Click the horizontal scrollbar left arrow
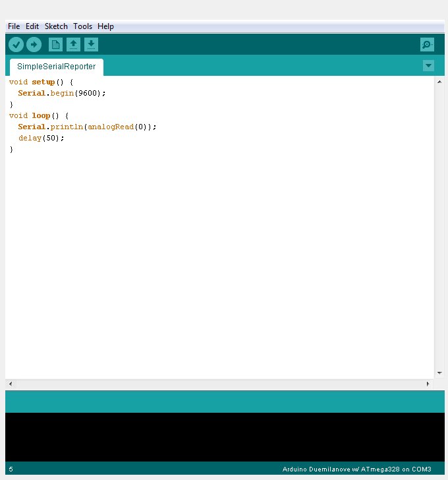The height and width of the screenshot is (480, 448). 11,384
